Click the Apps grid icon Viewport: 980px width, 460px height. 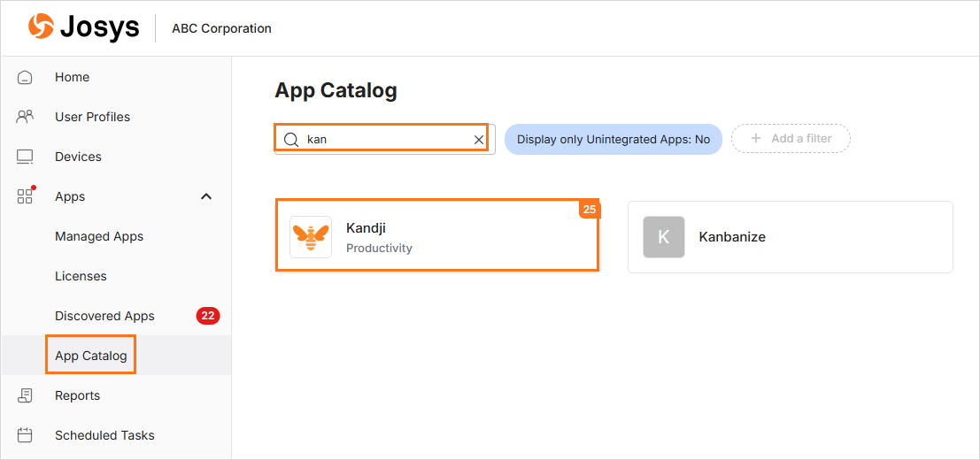pos(25,196)
